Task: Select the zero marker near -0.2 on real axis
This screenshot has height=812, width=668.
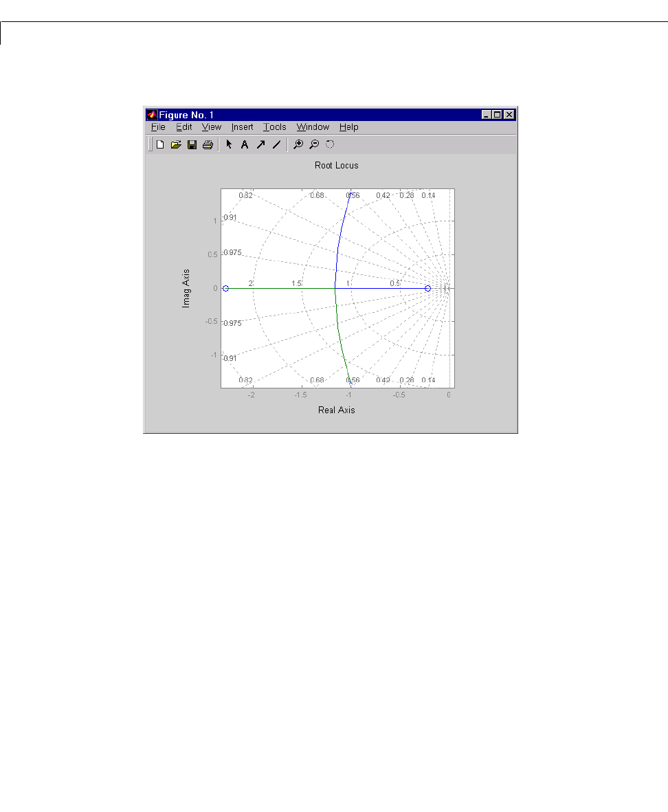Action: click(x=428, y=289)
